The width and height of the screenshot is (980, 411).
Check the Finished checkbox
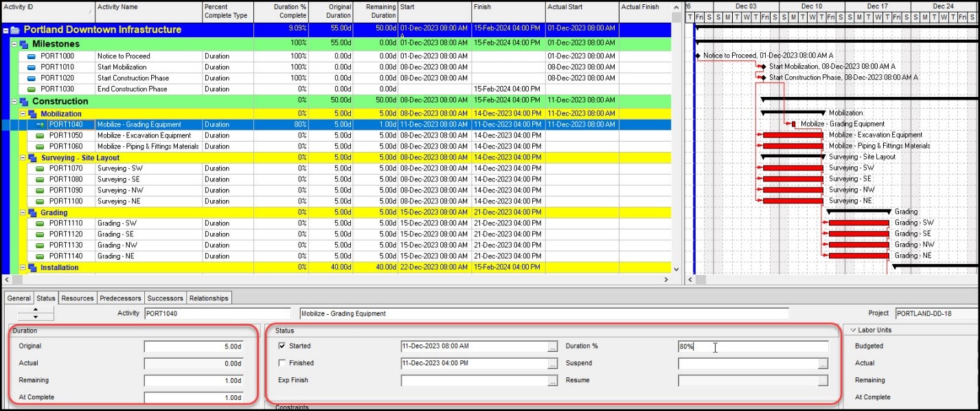(x=282, y=363)
